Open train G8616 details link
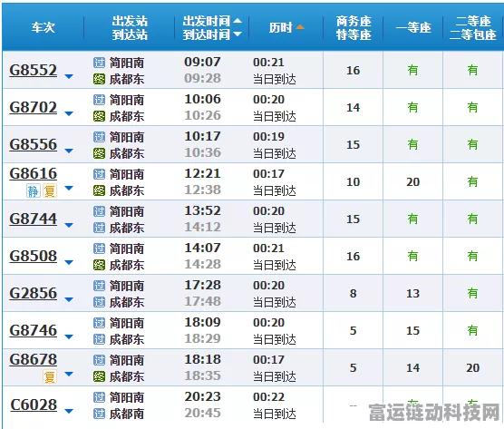Viewport: 504px width, 429px height. click(34, 173)
